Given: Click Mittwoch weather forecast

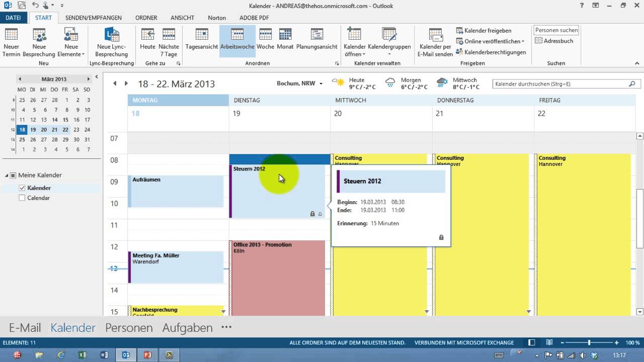Looking at the screenshot, I should (457, 83).
